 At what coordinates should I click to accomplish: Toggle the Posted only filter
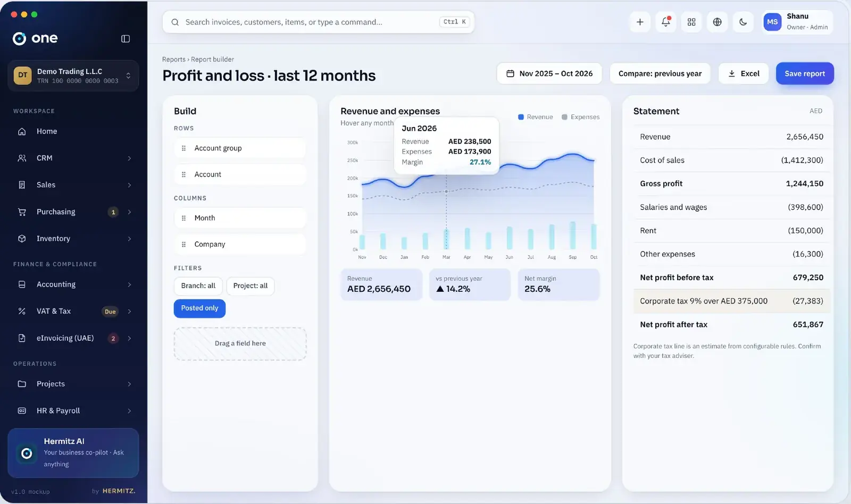pyautogui.click(x=199, y=308)
